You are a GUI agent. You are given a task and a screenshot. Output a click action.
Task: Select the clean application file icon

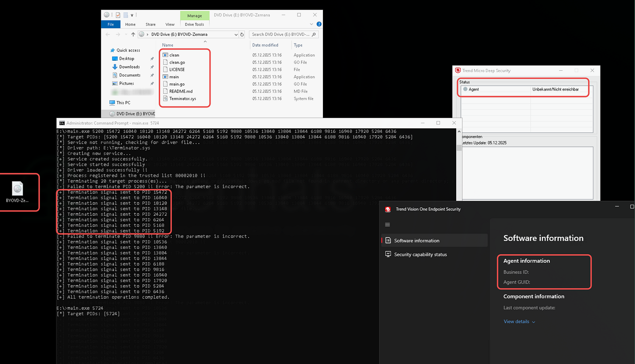pyautogui.click(x=165, y=55)
